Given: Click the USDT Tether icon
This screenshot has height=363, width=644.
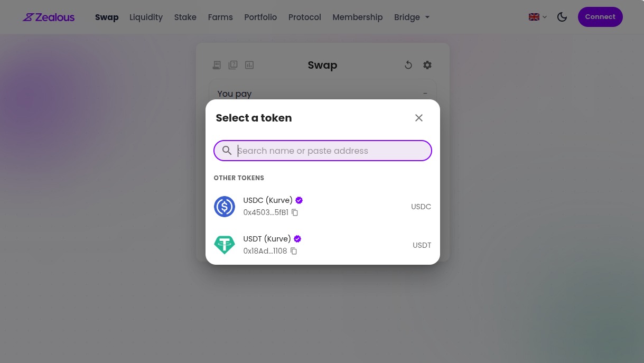Looking at the screenshot, I should point(225,245).
